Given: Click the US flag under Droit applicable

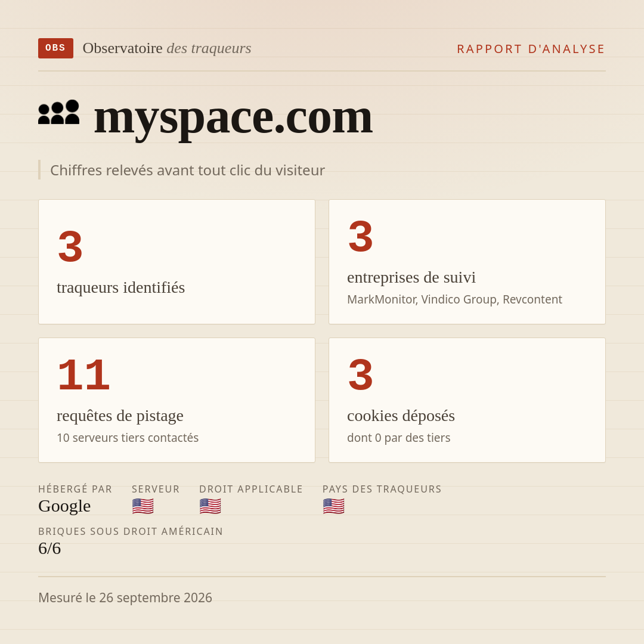Looking at the screenshot, I should pos(210,506).
